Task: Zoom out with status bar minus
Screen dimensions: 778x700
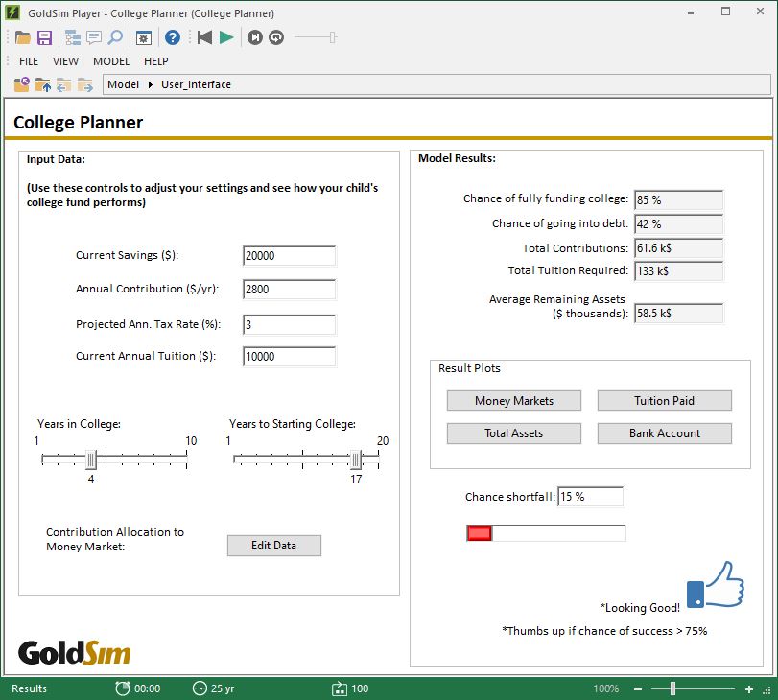Action: coord(638,689)
